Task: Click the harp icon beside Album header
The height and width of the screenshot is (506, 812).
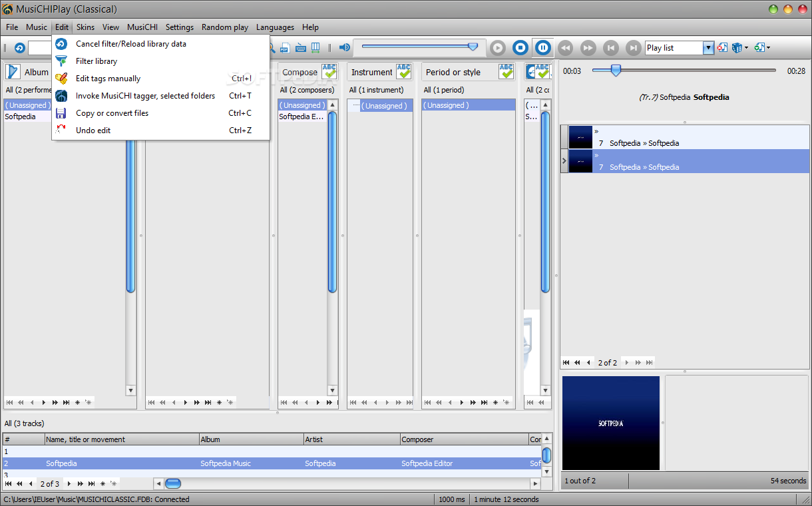Action: click(13, 72)
